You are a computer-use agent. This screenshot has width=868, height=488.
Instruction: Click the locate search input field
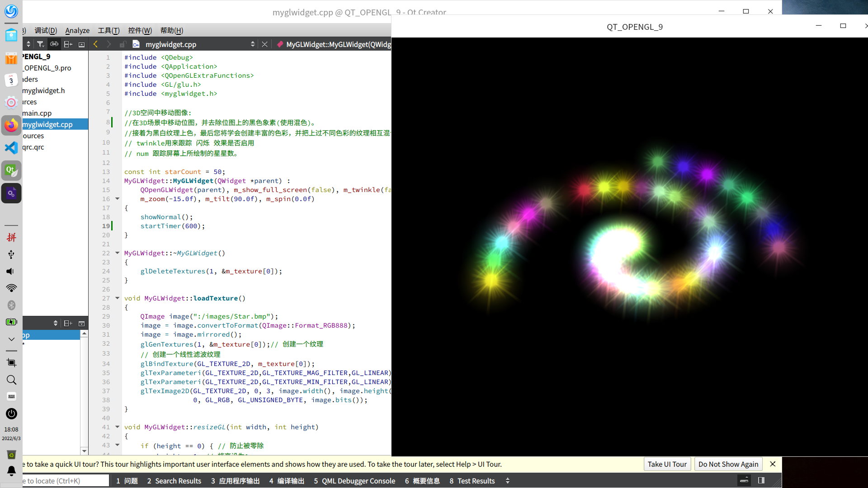tap(66, 481)
